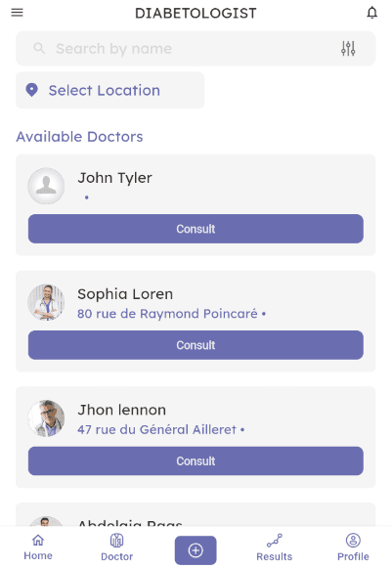Open notifications bell
The height and width of the screenshot is (569, 392).
coord(372,13)
